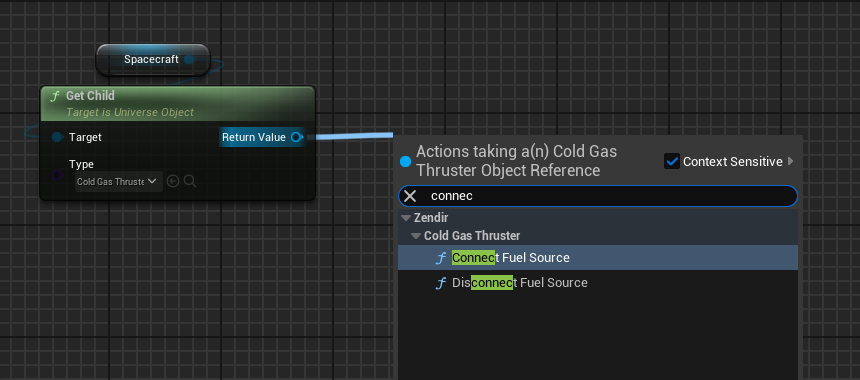Open the Type dropdown showing Cold Gas Thruster

[x=118, y=182]
